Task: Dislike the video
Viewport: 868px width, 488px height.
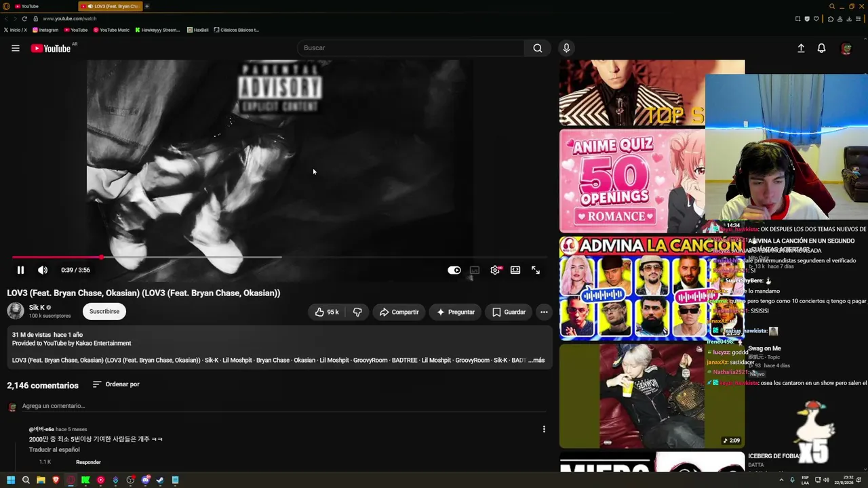Action: pyautogui.click(x=357, y=312)
